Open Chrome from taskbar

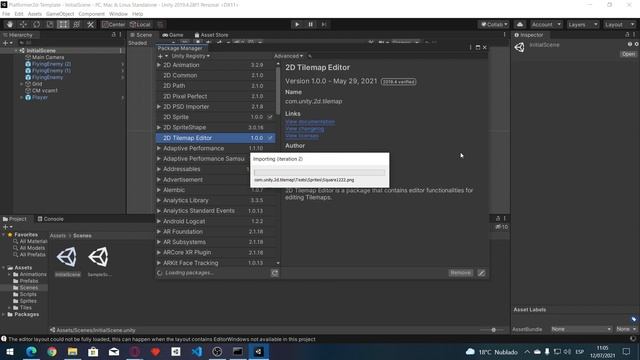(52, 351)
